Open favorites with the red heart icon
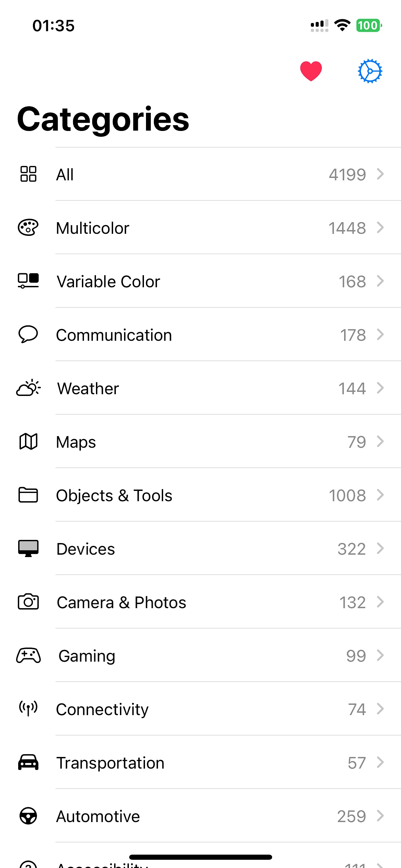Viewport: 401px width, 868px height. pos(311,71)
